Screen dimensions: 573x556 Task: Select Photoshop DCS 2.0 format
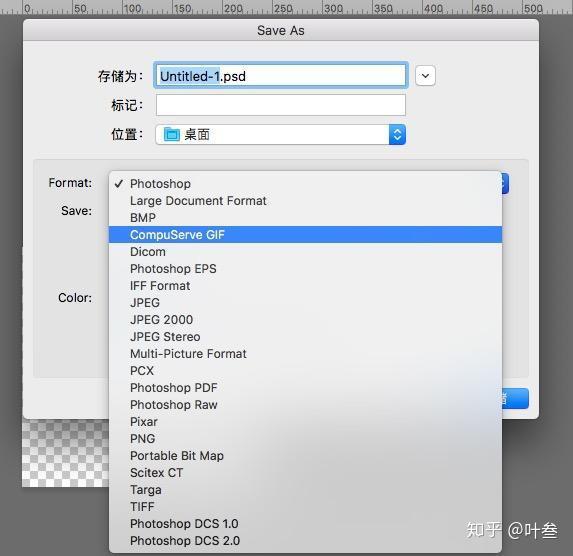tap(305, 541)
